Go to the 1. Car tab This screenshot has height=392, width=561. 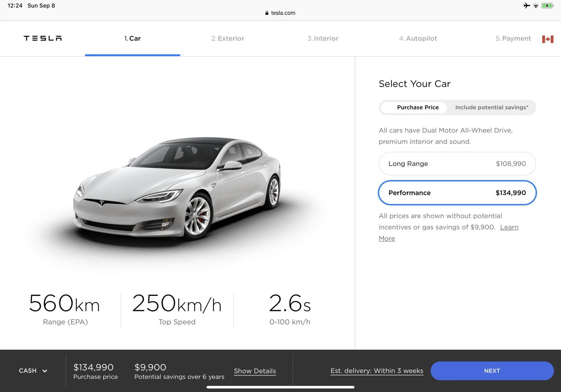click(x=132, y=38)
